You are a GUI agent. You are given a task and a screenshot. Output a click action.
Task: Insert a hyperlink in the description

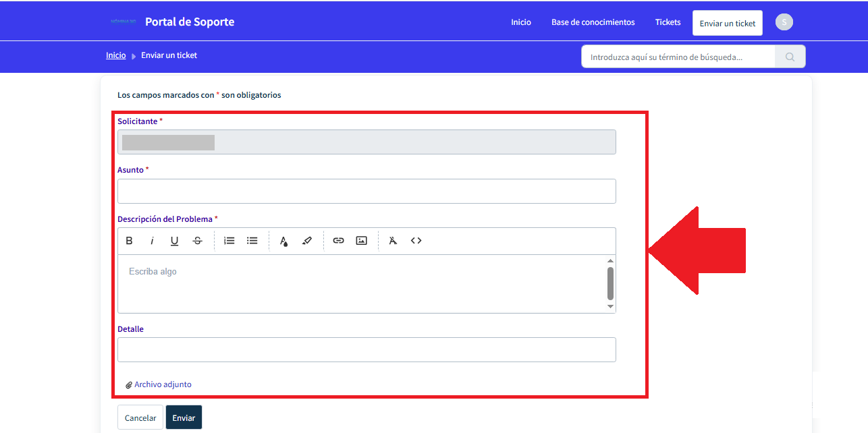coord(339,241)
